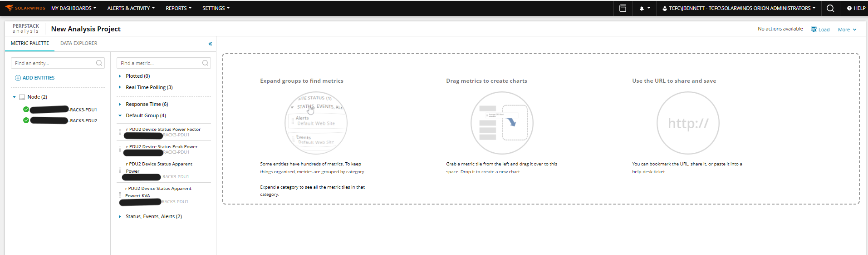
Task: Click the plus icon for Add Entities
Action: click(18, 78)
